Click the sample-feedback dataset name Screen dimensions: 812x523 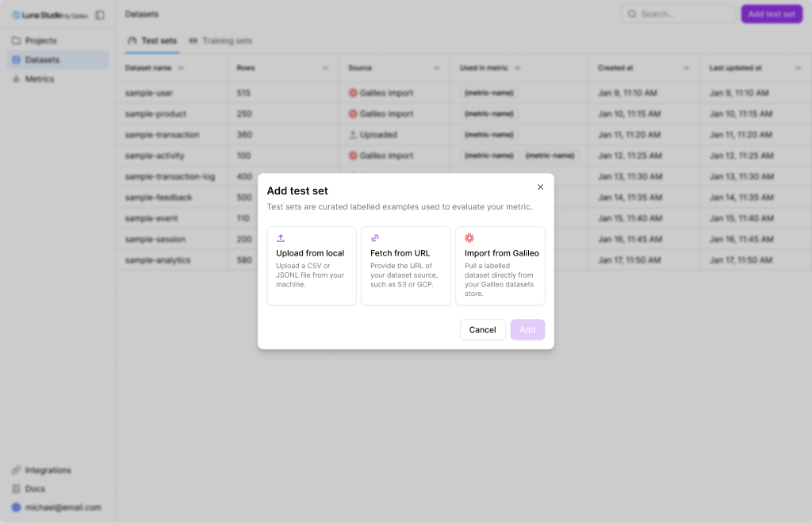159,198
